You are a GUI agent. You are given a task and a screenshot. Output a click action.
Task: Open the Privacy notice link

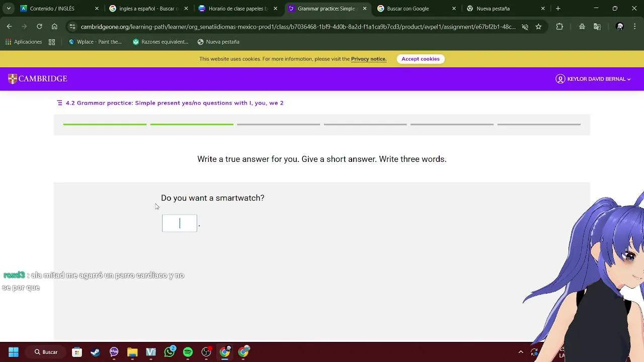(369, 59)
